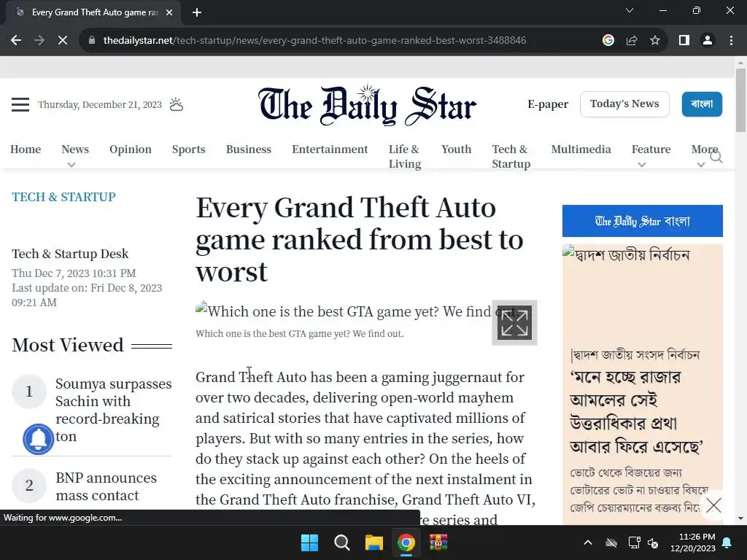Open Bangla election headline article
The width and height of the screenshot is (747, 560).
pyautogui.click(x=636, y=412)
